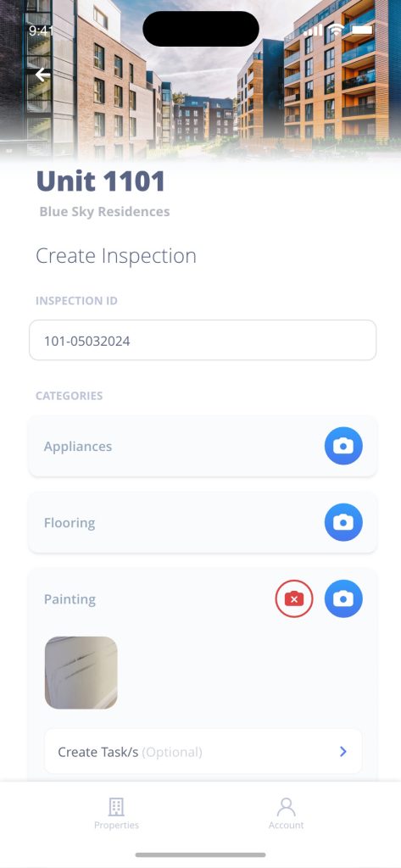This screenshot has width=401, height=868.
Task: Switch to the Properties tab
Action: [x=116, y=814]
